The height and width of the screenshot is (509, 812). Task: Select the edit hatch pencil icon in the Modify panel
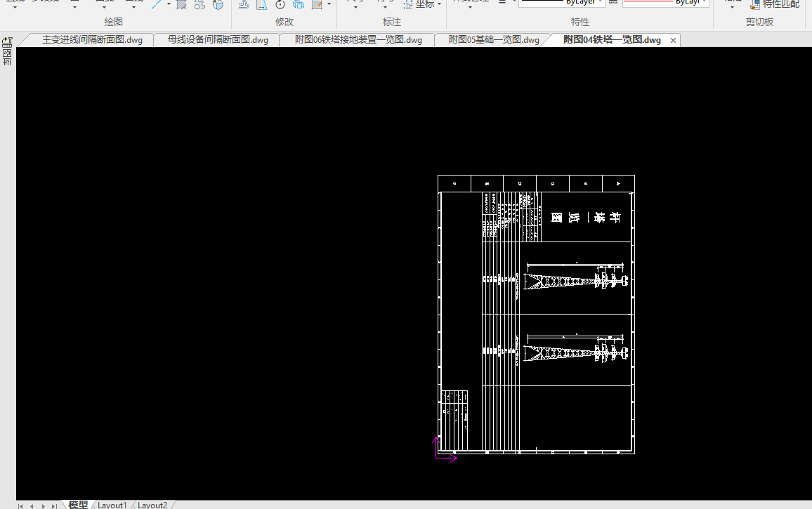[317, 5]
